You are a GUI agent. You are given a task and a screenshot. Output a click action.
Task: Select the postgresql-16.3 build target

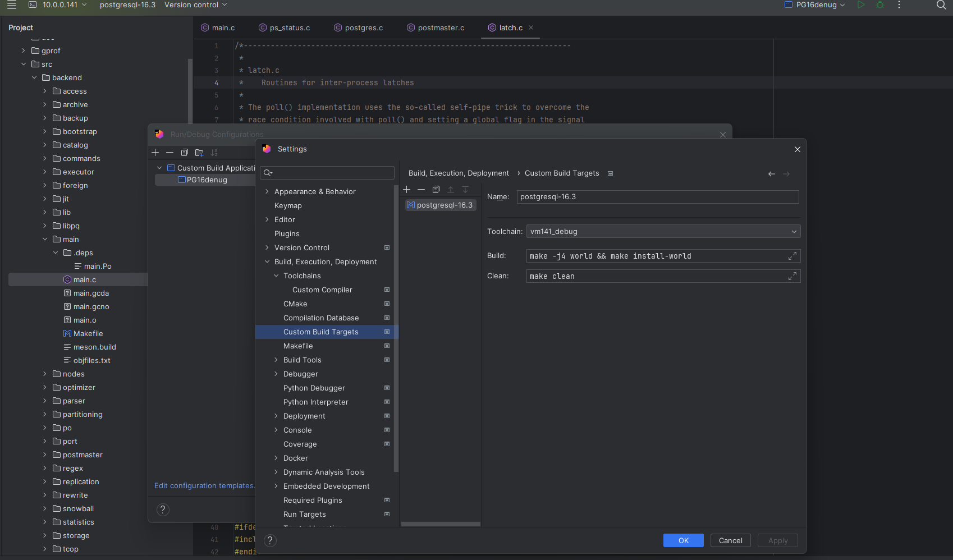click(441, 205)
